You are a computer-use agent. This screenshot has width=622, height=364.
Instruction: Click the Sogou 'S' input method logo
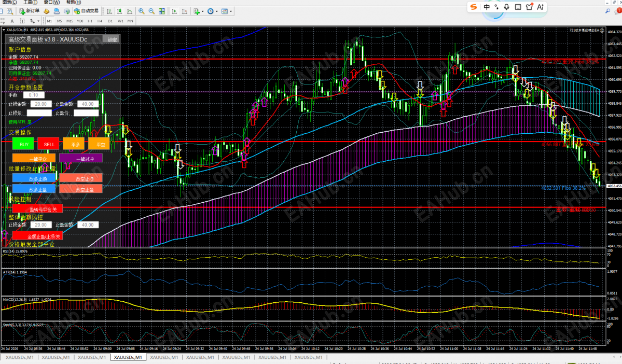(x=473, y=7)
